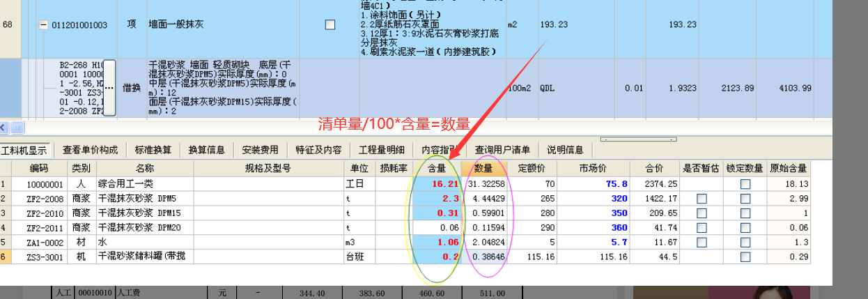Select market price cell 360
This screenshot has width=868, height=299.
pos(594,228)
